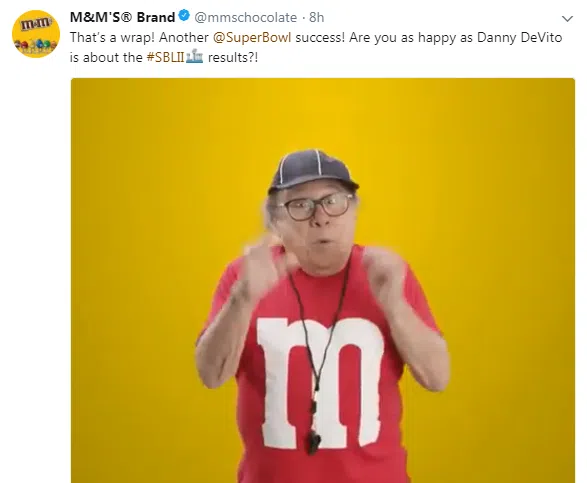Click the word 'results?!' in the tweet
This screenshot has height=483, width=587.
point(233,57)
